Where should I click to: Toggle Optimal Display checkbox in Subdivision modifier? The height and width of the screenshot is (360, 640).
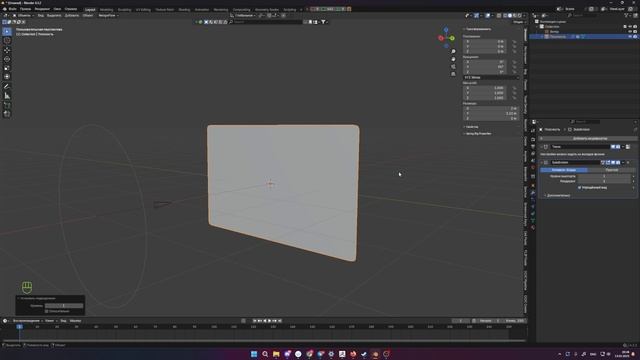(579, 188)
